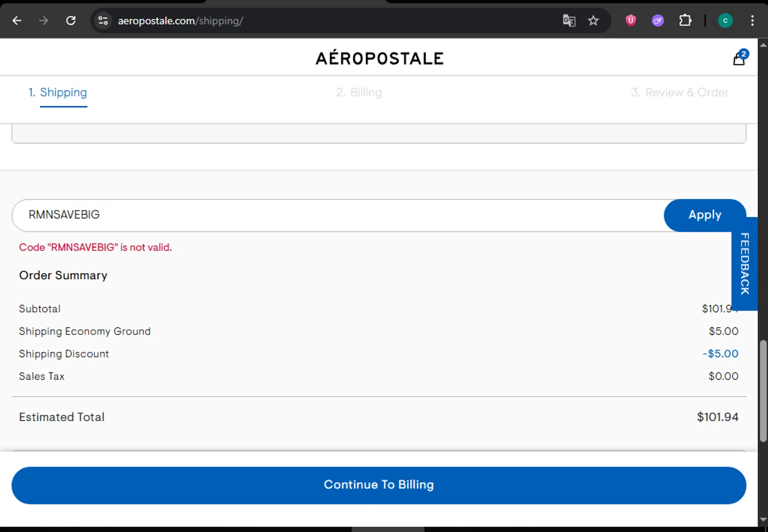Click the Order Summary heading
The width and height of the screenshot is (768, 532).
point(63,276)
